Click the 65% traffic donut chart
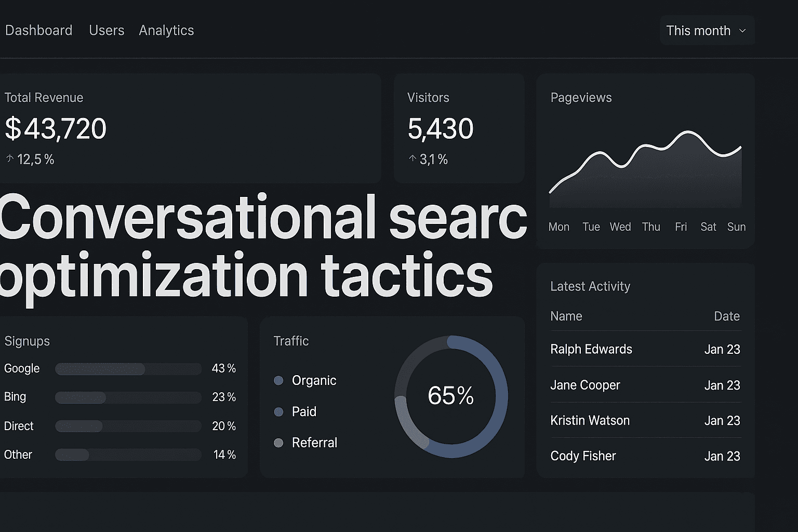The width and height of the screenshot is (798, 532). pos(451,396)
